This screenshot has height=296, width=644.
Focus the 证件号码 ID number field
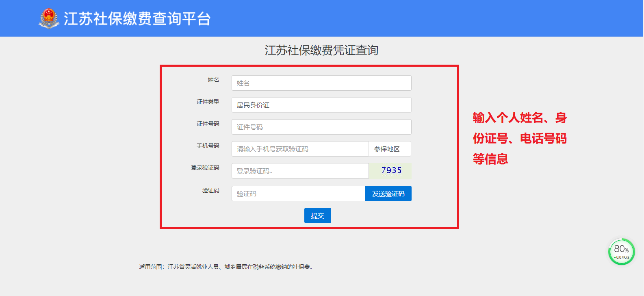321,127
